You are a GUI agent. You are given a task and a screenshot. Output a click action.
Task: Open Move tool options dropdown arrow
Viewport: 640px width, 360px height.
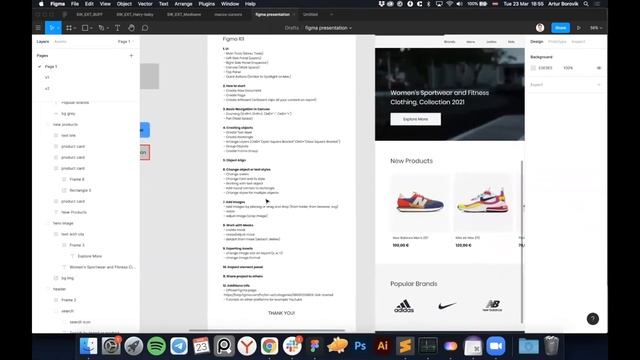tap(58, 28)
